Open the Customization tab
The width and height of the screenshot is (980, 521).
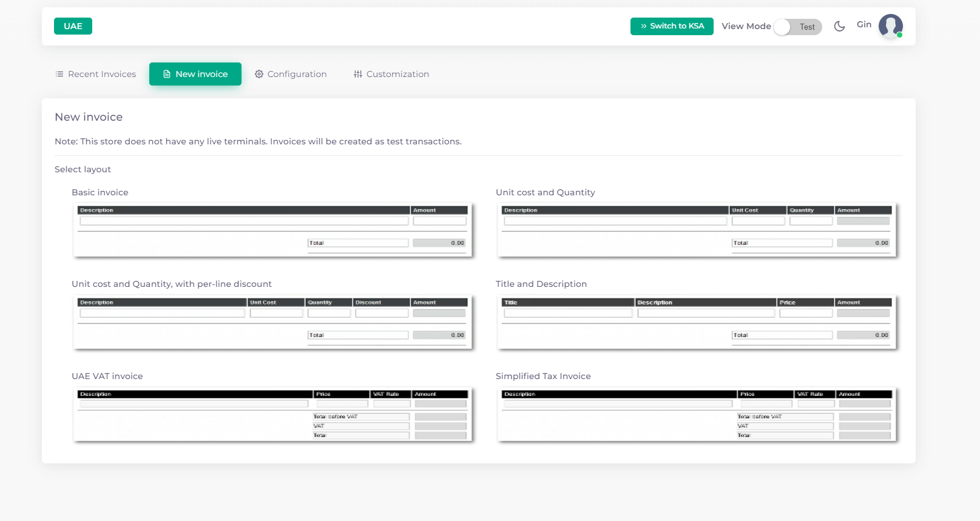(x=391, y=74)
